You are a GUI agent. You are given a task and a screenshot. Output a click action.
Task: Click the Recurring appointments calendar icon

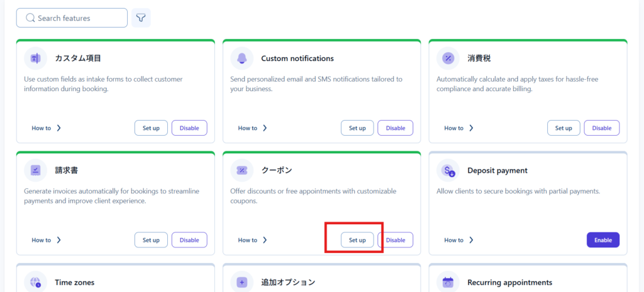point(448,283)
